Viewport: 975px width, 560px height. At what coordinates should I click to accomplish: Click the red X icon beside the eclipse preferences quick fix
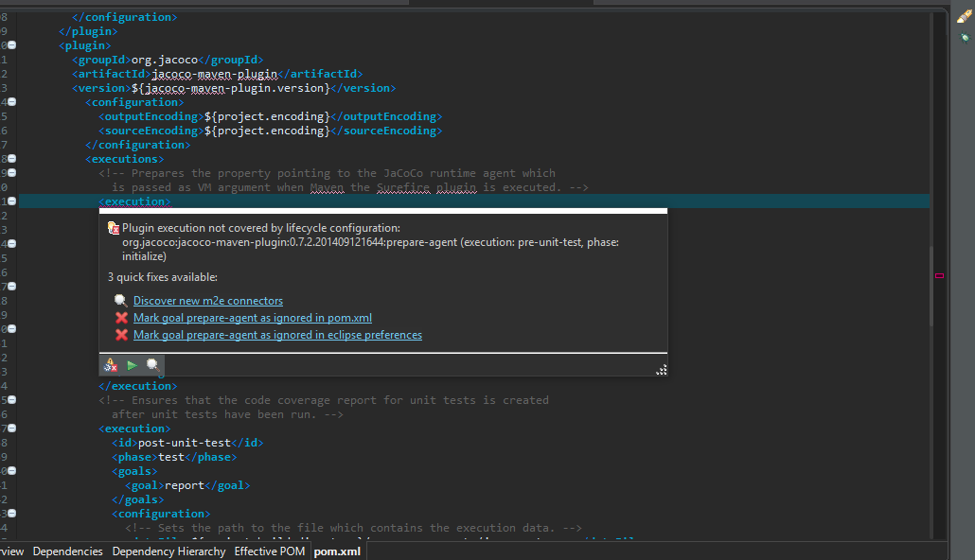(121, 334)
